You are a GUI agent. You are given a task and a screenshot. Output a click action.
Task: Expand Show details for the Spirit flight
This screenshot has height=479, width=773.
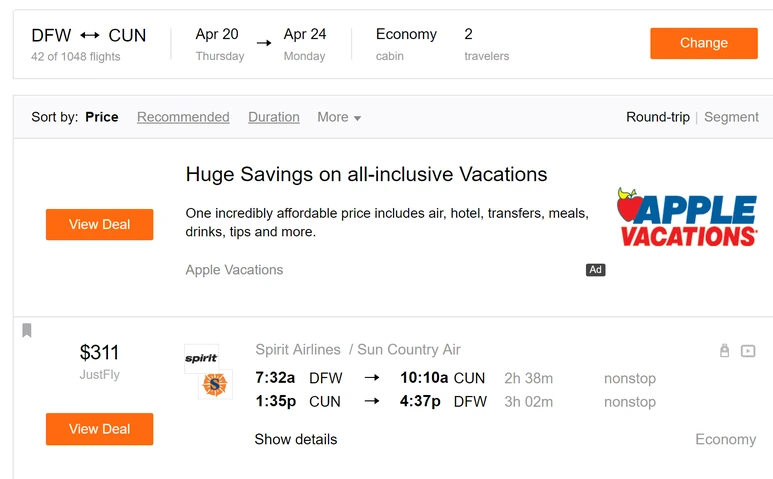point(295,439)
